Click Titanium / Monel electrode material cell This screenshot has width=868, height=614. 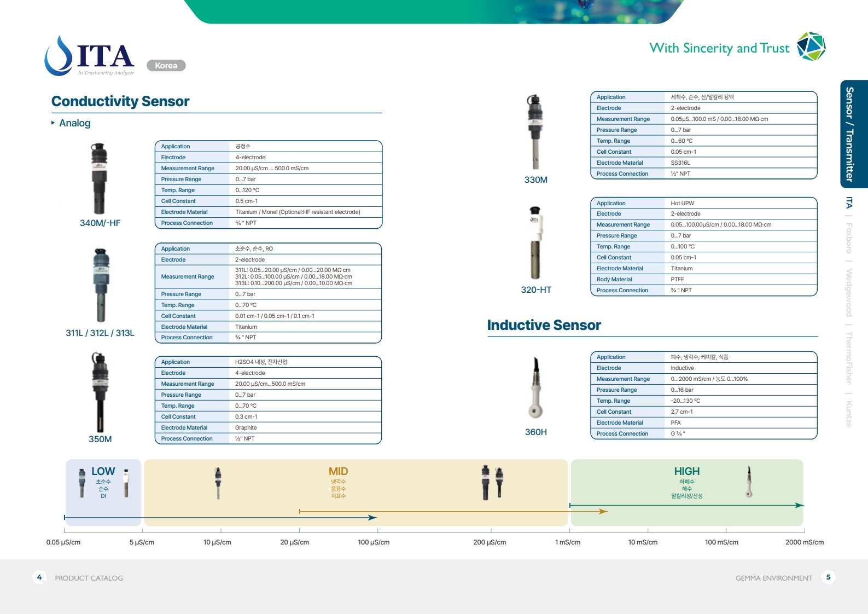click(305, 212)
